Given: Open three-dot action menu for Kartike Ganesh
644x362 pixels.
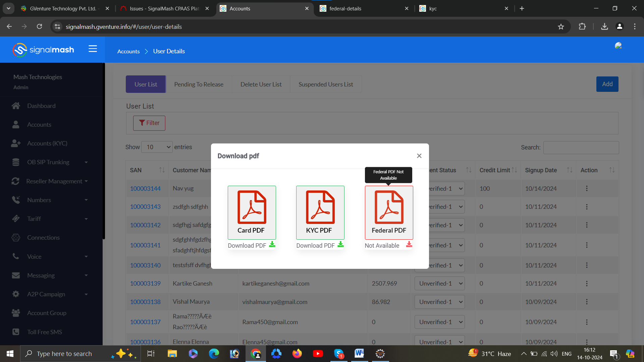Looking at the screenshot, I should point(587,284).
